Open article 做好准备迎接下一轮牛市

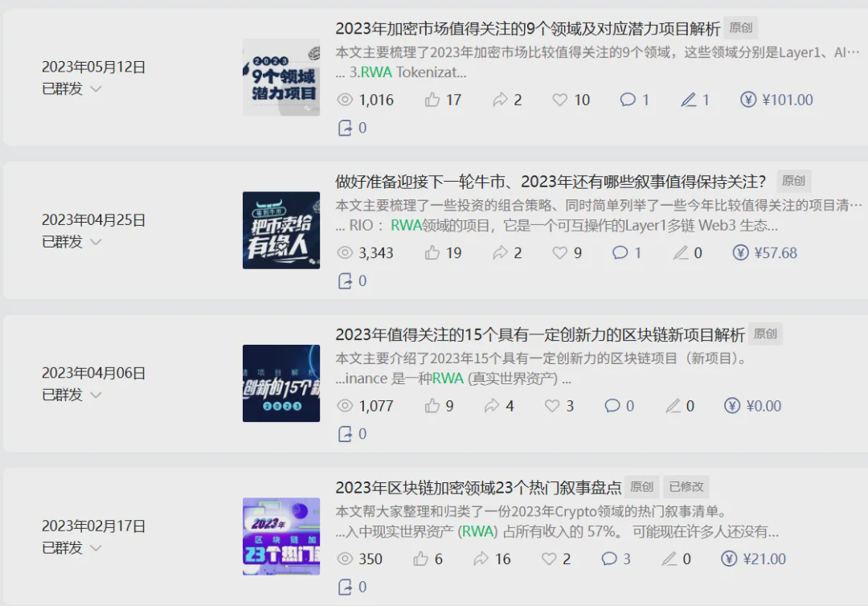[551, 182]
